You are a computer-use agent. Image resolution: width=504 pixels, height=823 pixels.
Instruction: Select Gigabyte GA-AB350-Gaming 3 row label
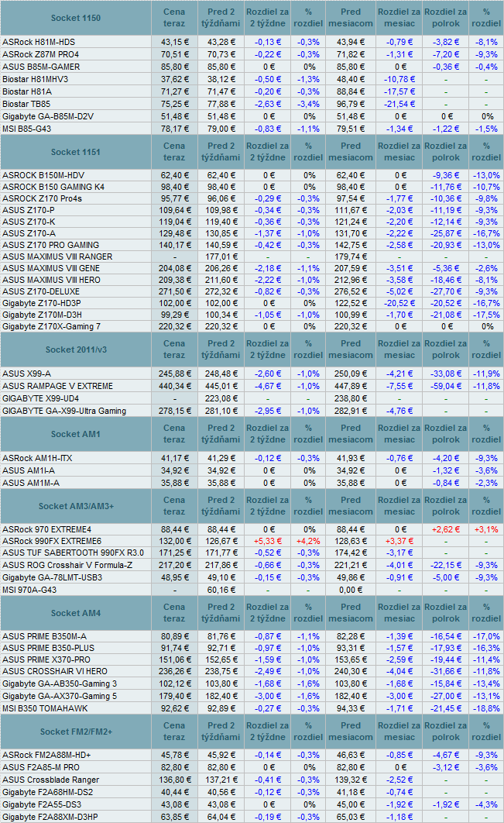60,684
